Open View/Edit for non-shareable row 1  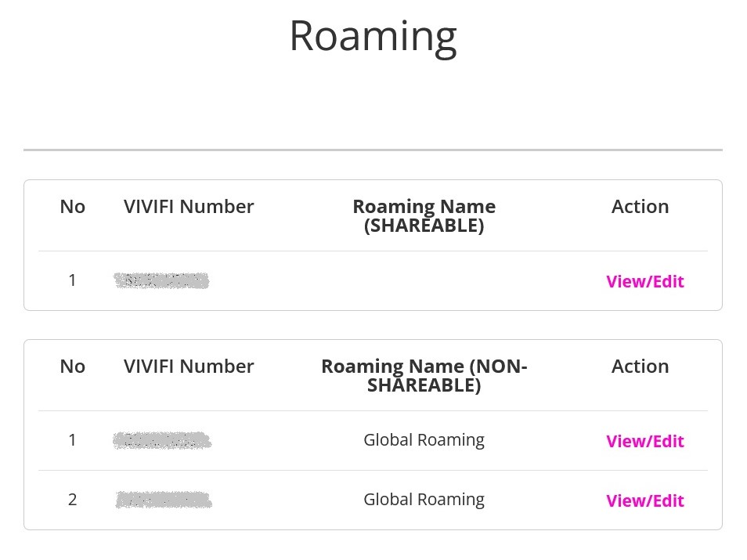(645, 441)
